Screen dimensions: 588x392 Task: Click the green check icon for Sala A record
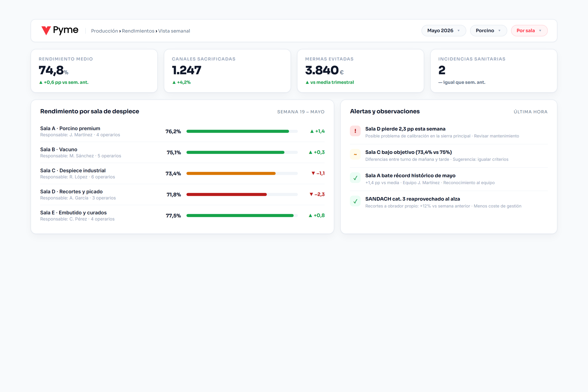coord(355,178)
